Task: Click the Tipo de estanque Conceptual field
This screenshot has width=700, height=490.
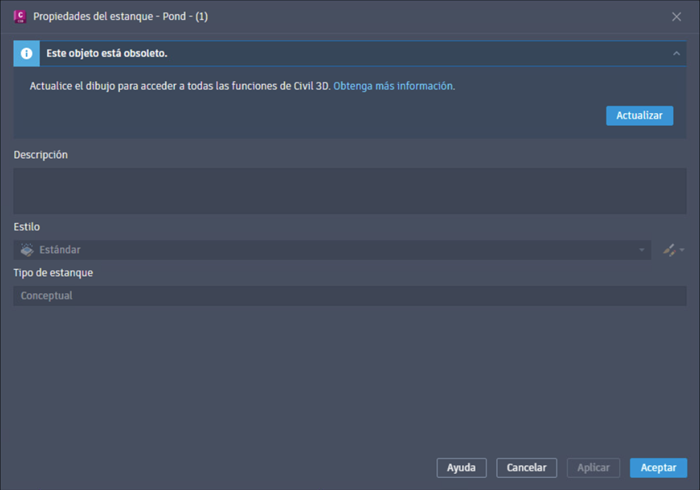Action: click(x=350, y=296)
